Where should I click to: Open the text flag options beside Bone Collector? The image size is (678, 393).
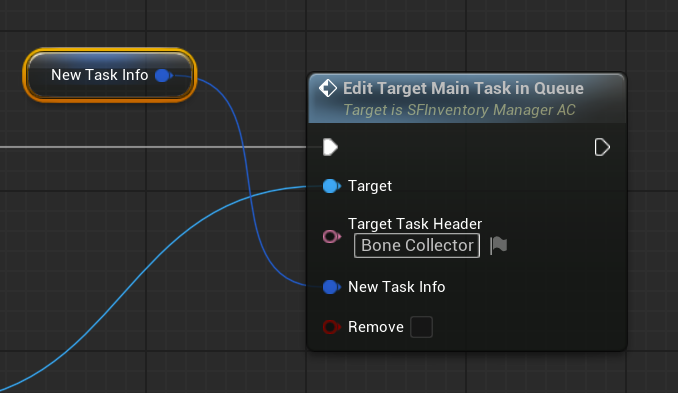point(498,246)
